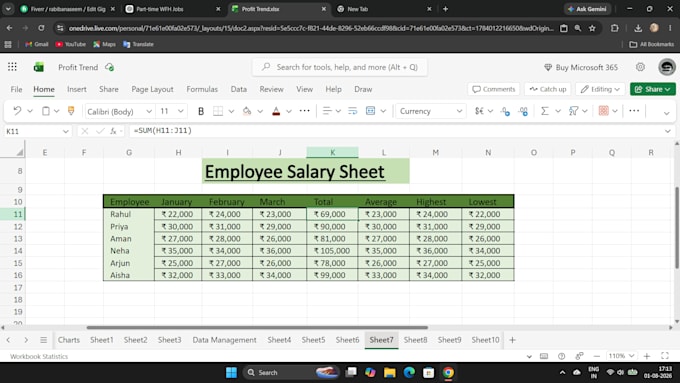Click the Comments button
The width and height of the screenshot is (680, 383).
[494, 89]
